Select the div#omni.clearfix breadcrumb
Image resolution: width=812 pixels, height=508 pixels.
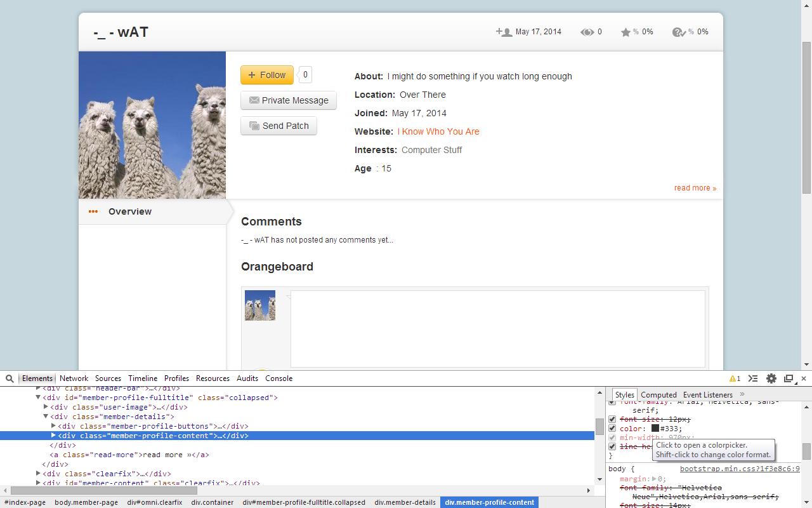[155, 502]
